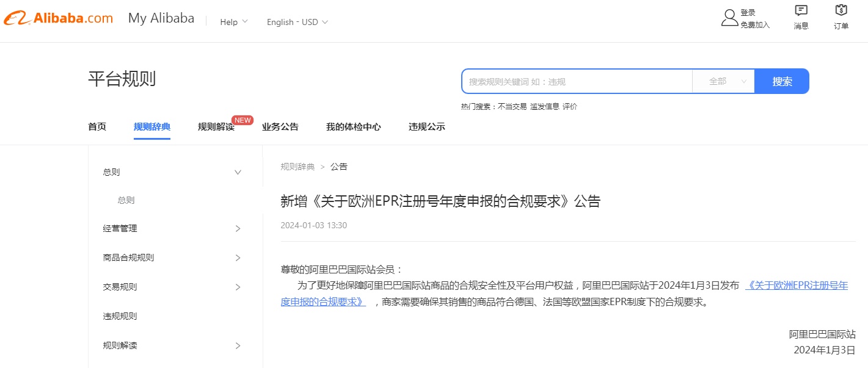Click the blue 搜索 button
This screenshot has height=368, width=868.
(x=782, y=81)
